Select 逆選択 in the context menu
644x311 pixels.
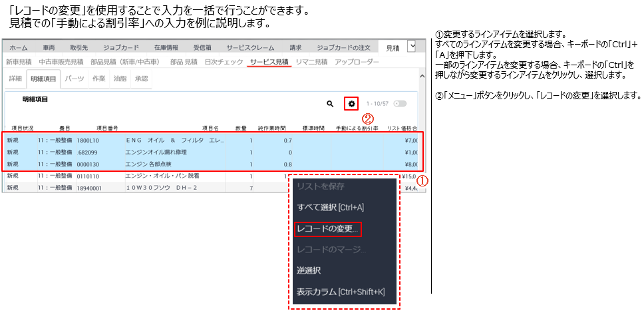[x=309, y=270]
